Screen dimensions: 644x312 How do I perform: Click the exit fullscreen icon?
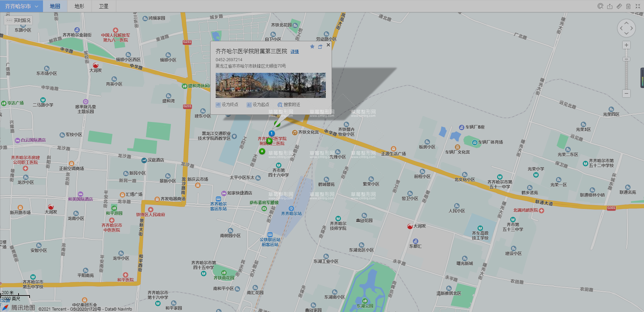coord(637,6)
